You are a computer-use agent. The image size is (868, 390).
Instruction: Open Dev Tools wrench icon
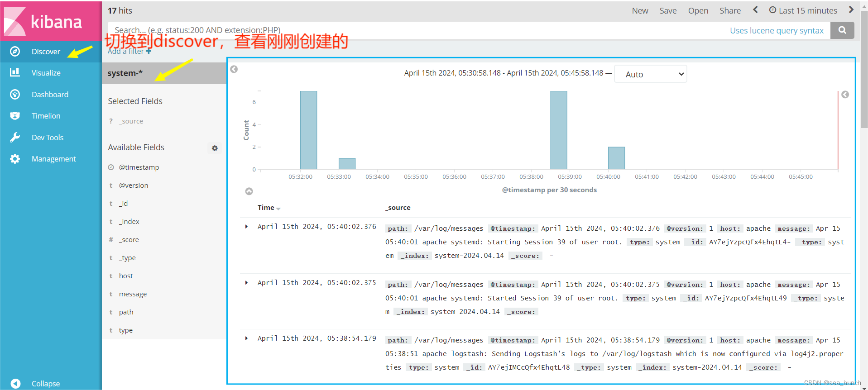[15, 138]
